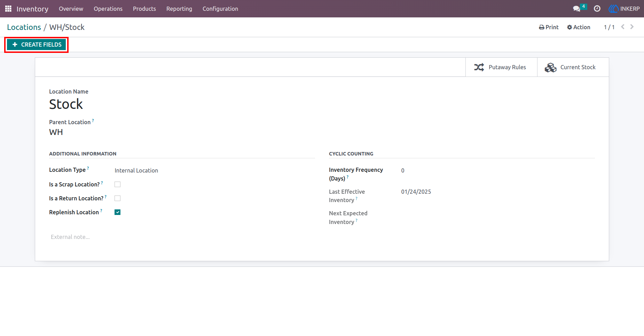Image resolution: width=644 pixels, height=336 pixels.
Task: Open the Reporting menu
Action: tap(179, 9)
